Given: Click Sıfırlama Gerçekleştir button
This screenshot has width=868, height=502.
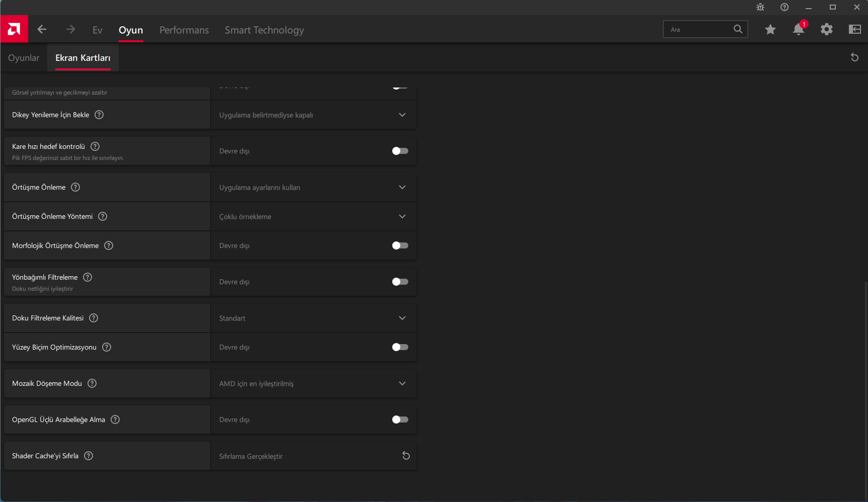Looking at the screenshot, I should point(251,456).
